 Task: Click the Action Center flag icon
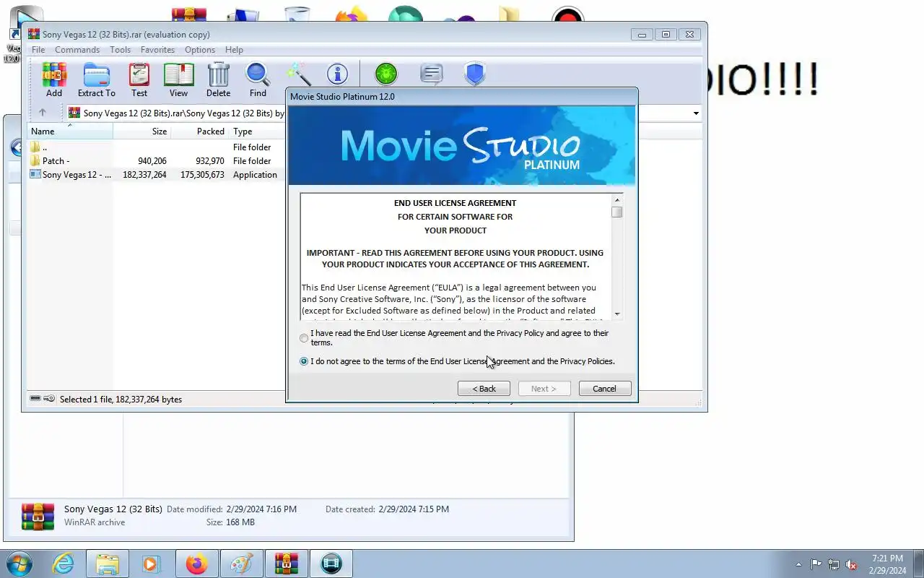[x=816, y=564]
